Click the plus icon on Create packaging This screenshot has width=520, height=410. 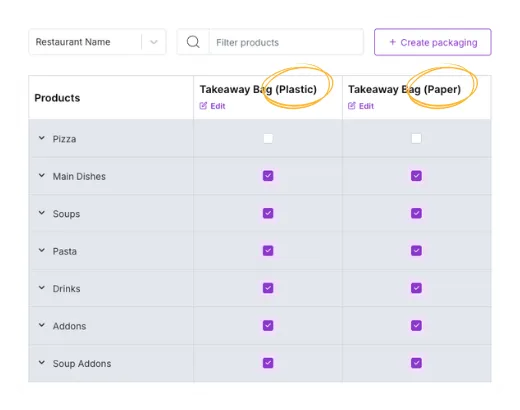tap(393, 42)
